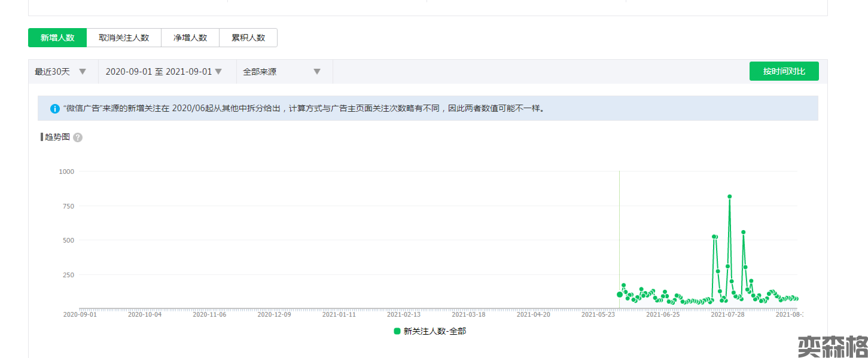The width and height of the screenshot is (868, 358).
Task: Show the 累积人数 tab
Action: click(248, 38)
